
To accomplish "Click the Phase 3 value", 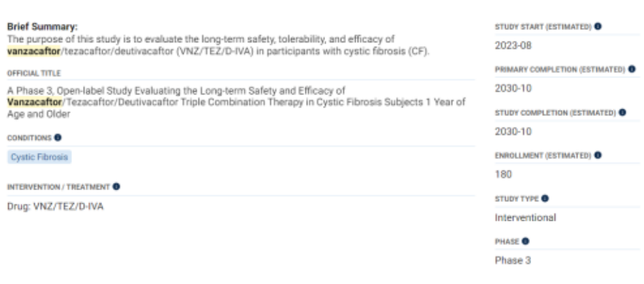I will click(509, 260).
